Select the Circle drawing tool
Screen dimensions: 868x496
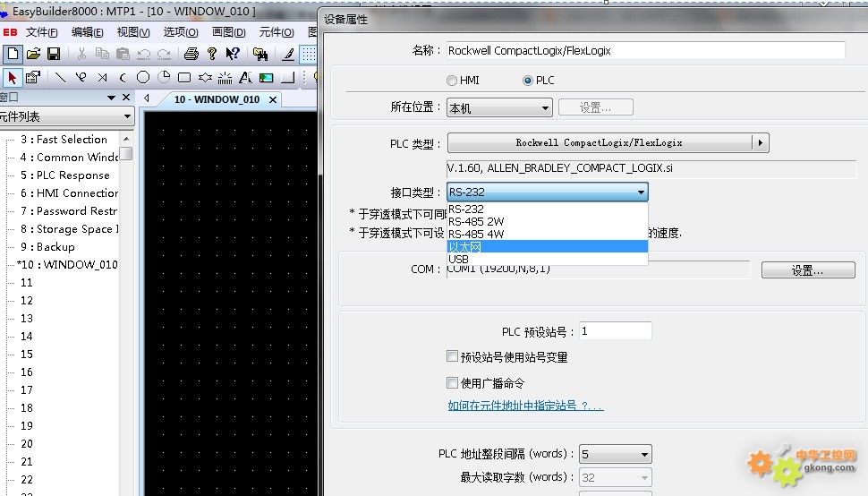point(143,78)
